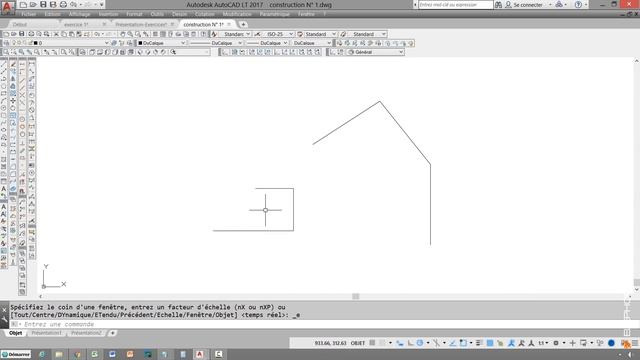Click the OBJET model space button in status bar
Viewport: 640px width, 360px height.
pyautogui.click(x=358, y=343)
